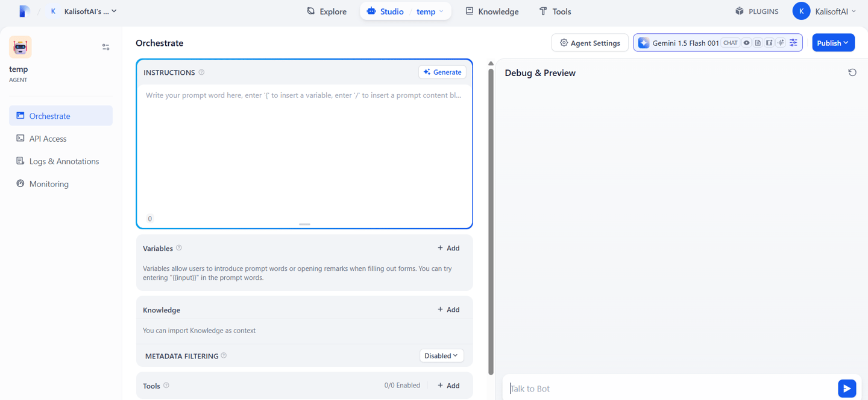Open Monitoring in the sidebar
The image size is (868, 400).
click(61, 184)
